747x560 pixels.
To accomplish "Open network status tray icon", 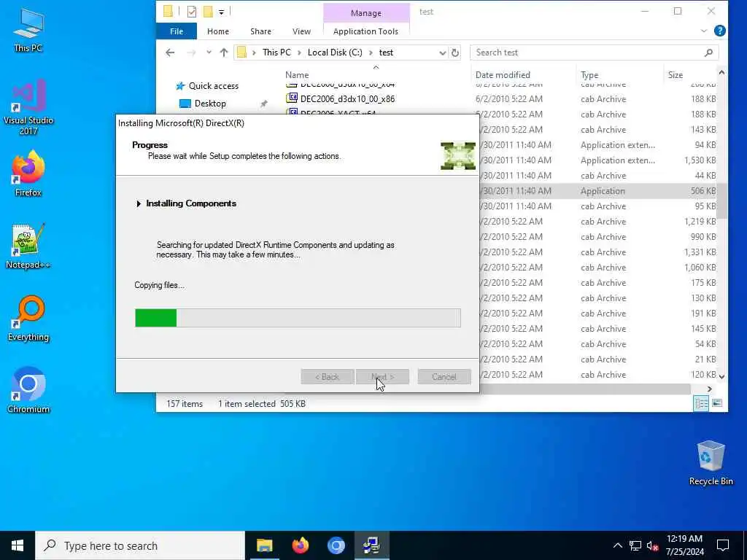I will tap(635, 545).
